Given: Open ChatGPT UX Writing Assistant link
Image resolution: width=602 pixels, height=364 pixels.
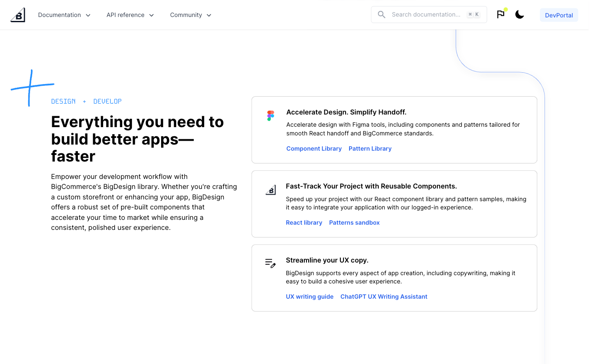Looking at the screenshot, I should pyautogui.click(x=384, y=297).
